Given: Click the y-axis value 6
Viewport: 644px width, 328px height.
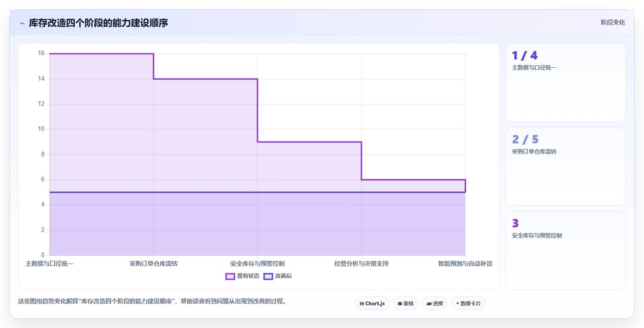Looking at the screenshot, I should tap(43, 180).
